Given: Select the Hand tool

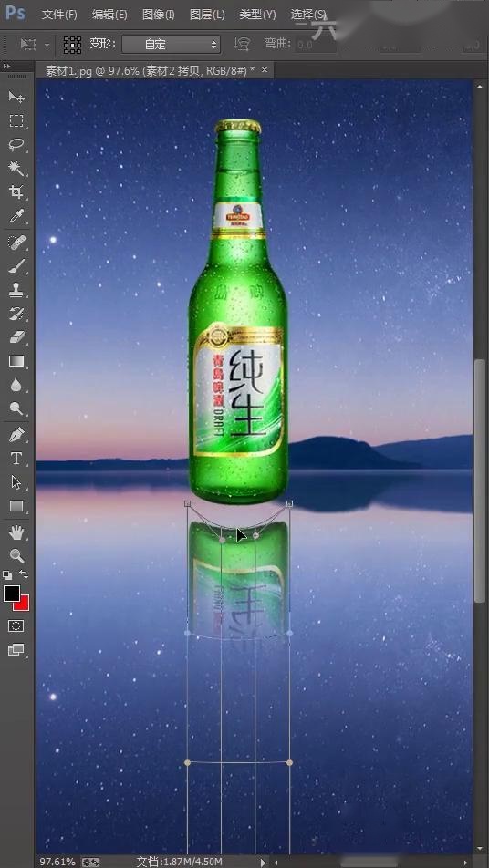Looking at the screenshot, I should 16,532.
